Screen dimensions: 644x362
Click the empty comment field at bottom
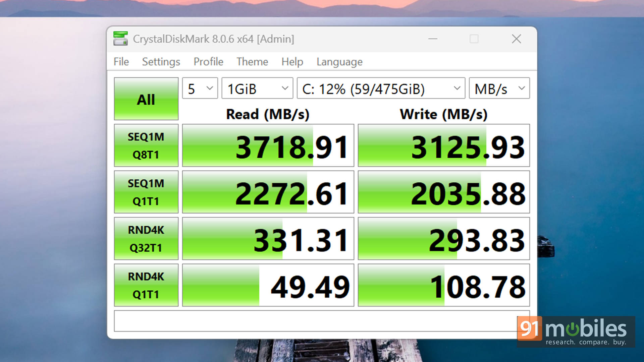322,321
